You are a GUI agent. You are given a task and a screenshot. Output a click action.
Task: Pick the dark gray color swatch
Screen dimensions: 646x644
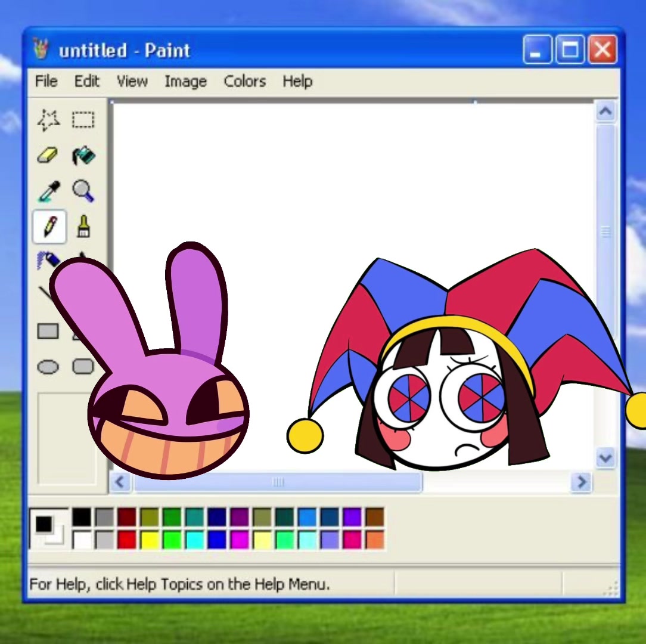(x=104, y=517)
